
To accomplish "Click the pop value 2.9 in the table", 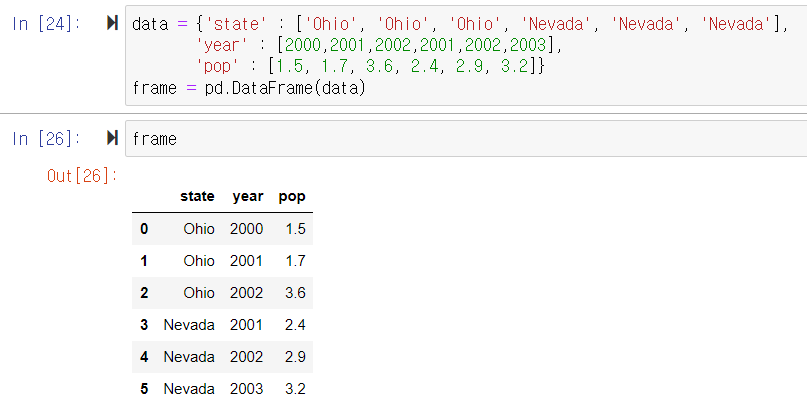I will 295,356.
